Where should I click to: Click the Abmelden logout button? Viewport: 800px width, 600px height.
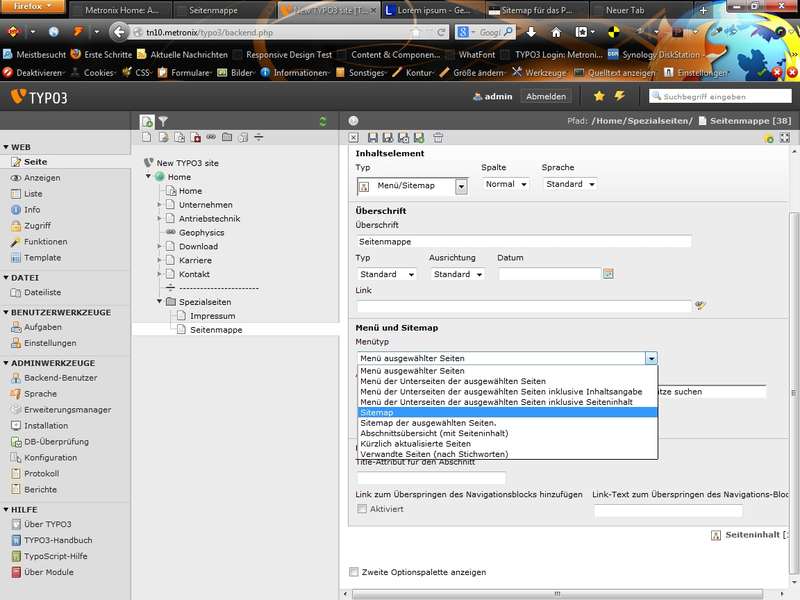[x=546, y=97]
